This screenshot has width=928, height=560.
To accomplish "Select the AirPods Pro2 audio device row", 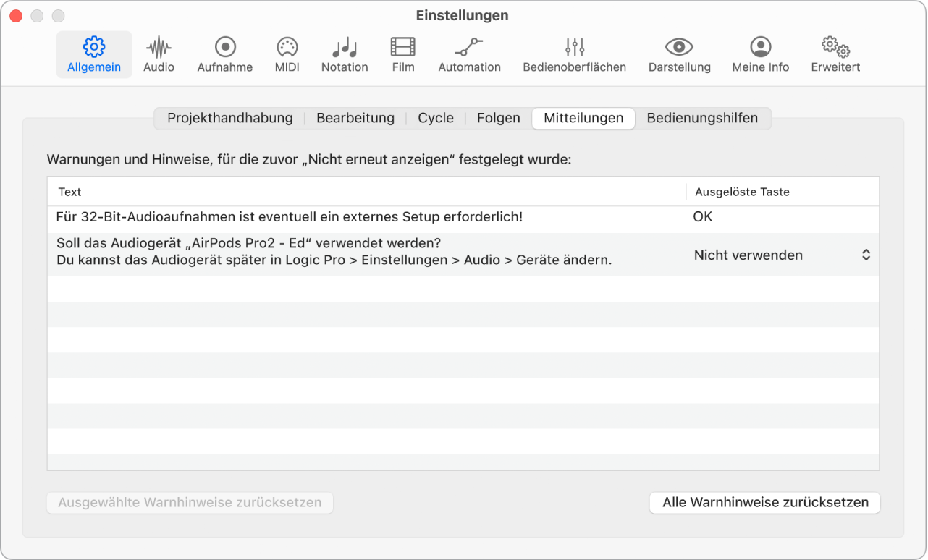I will click(463, 253).
